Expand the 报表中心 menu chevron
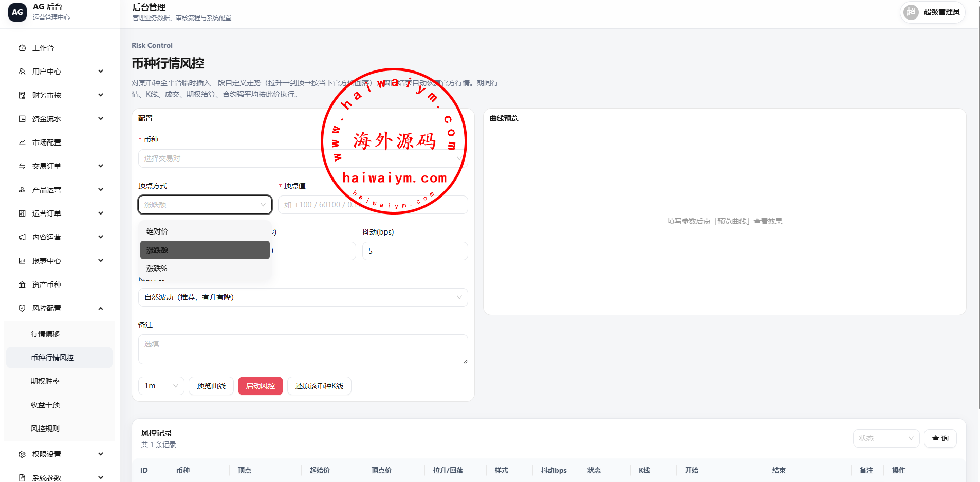 tap(101, 261)
